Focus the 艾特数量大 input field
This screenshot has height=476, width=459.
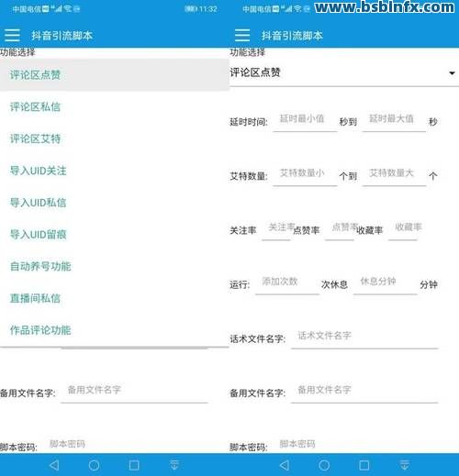pos(394,175)
